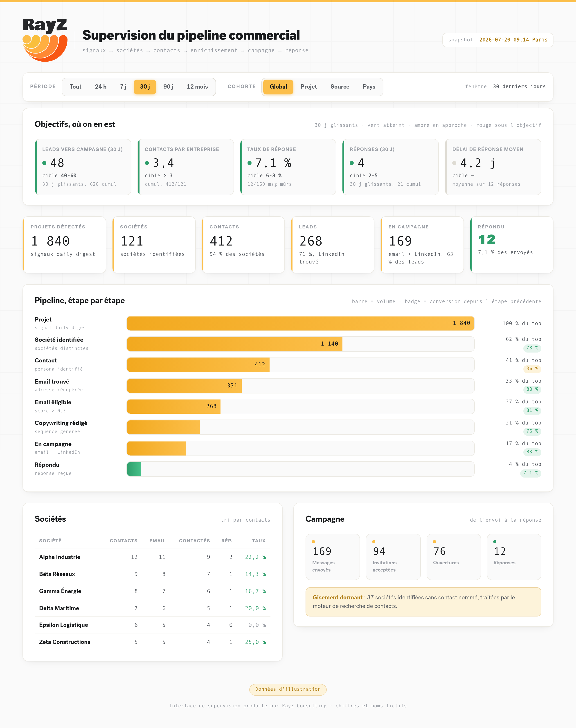
Task: Click the 80 % conversion badge
Action: point(532,389)
